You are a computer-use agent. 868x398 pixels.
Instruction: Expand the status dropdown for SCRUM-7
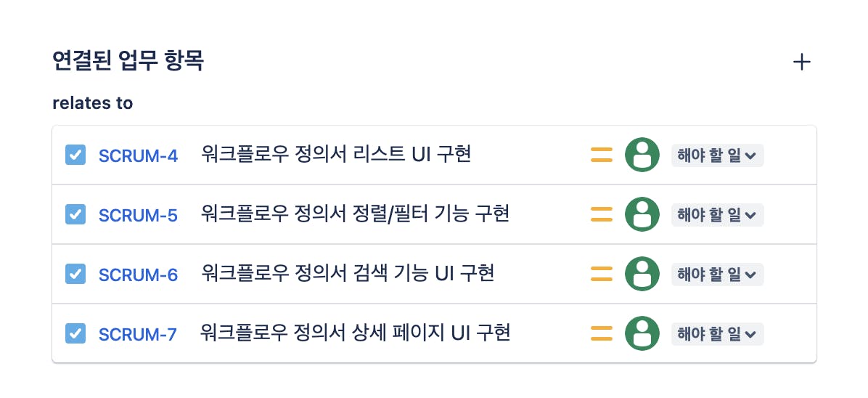[x=716, y=333]
